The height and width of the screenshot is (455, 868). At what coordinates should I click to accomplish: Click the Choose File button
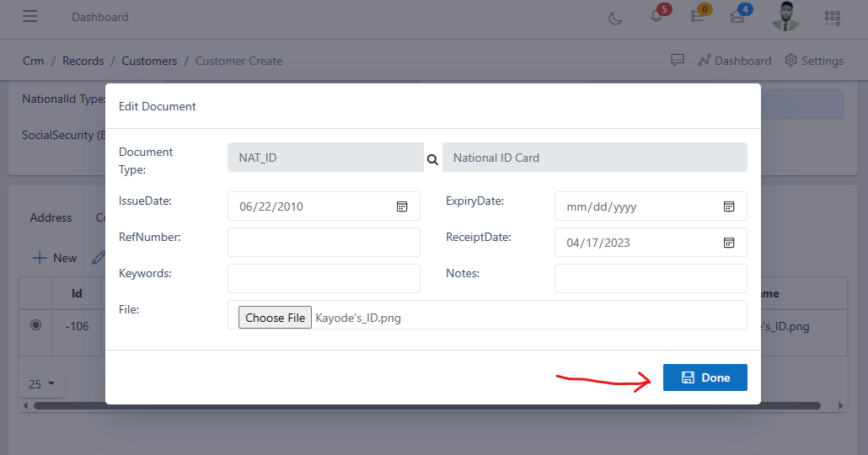click(276, 318)
